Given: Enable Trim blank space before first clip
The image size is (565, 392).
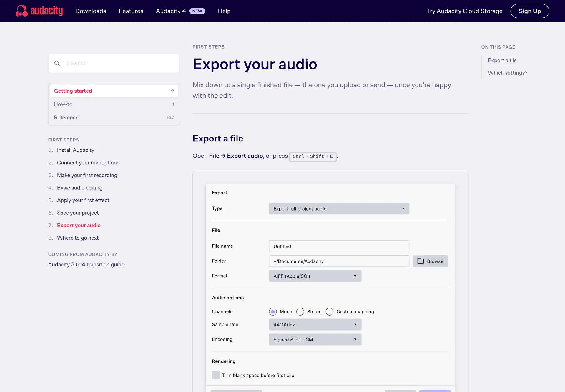Looking at the screenshot, I should (216, 375).
